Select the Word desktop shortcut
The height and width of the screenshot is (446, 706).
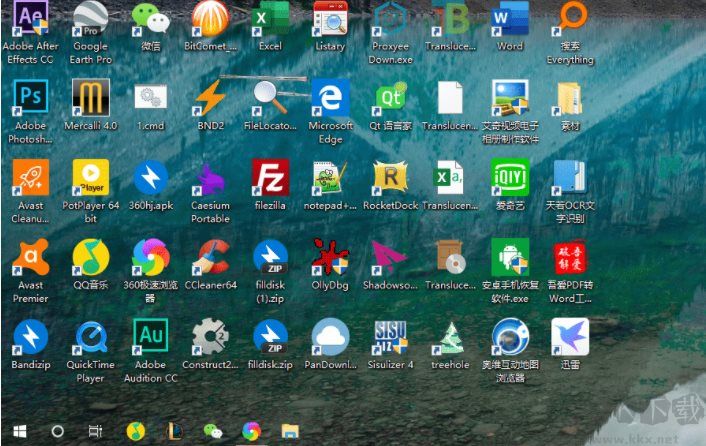pyautogui.click(x=509, y=19)
